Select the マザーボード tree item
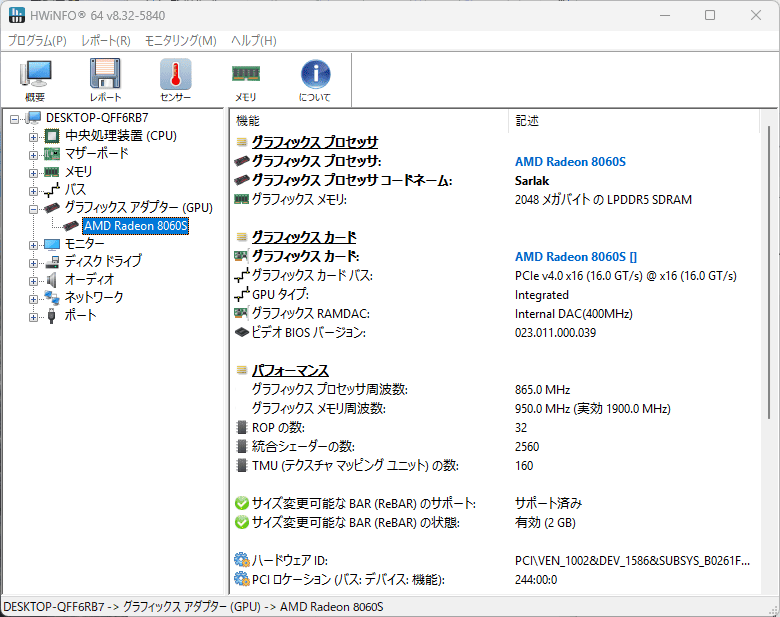 [x=96, y=154]
